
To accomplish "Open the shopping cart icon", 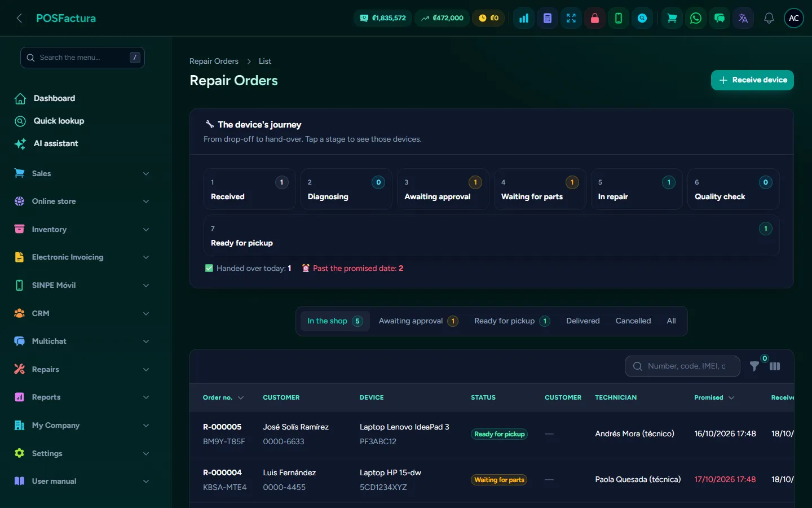I will click(672, 18).
